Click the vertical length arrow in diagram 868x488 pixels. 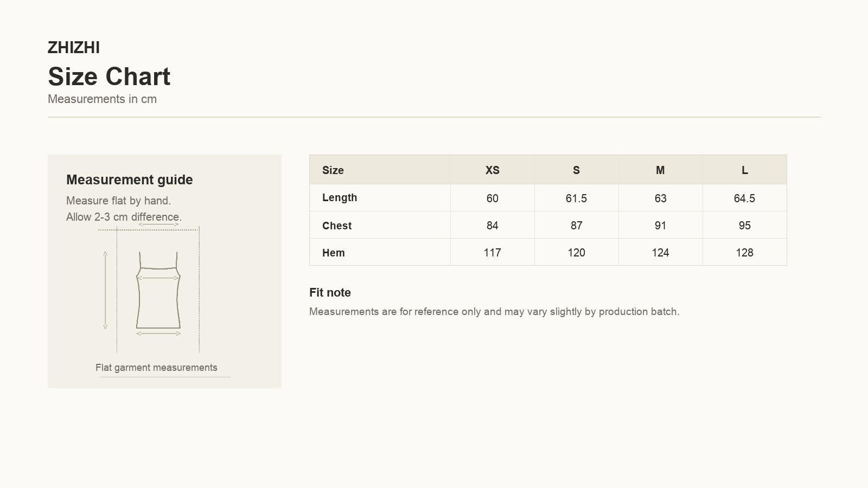105,290
